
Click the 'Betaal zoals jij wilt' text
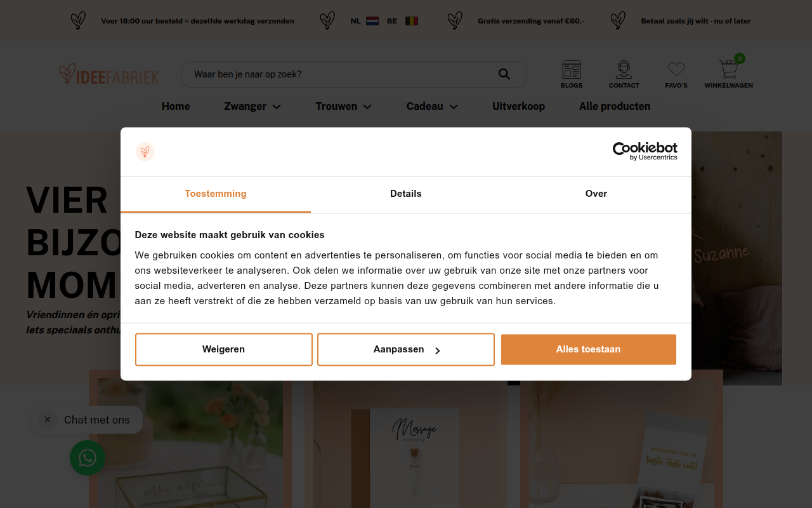pyautogui.click(x=696, y=21)
